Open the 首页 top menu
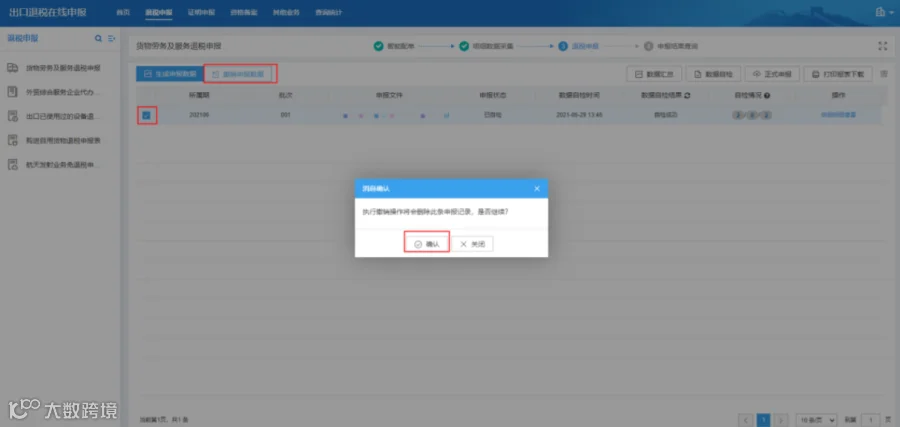 122,13
